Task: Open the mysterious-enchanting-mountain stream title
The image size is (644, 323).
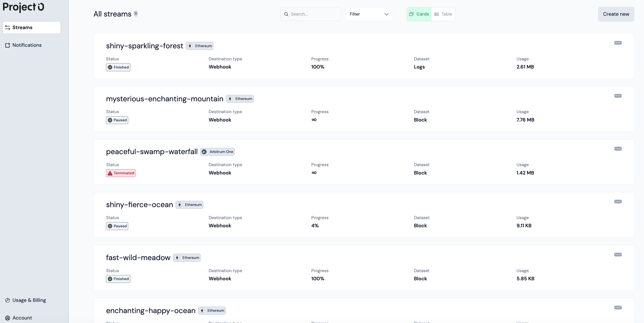Action: point(164,99)
